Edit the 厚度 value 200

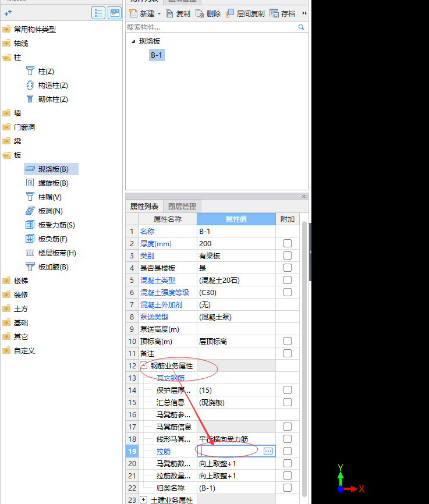pos(236,244)
